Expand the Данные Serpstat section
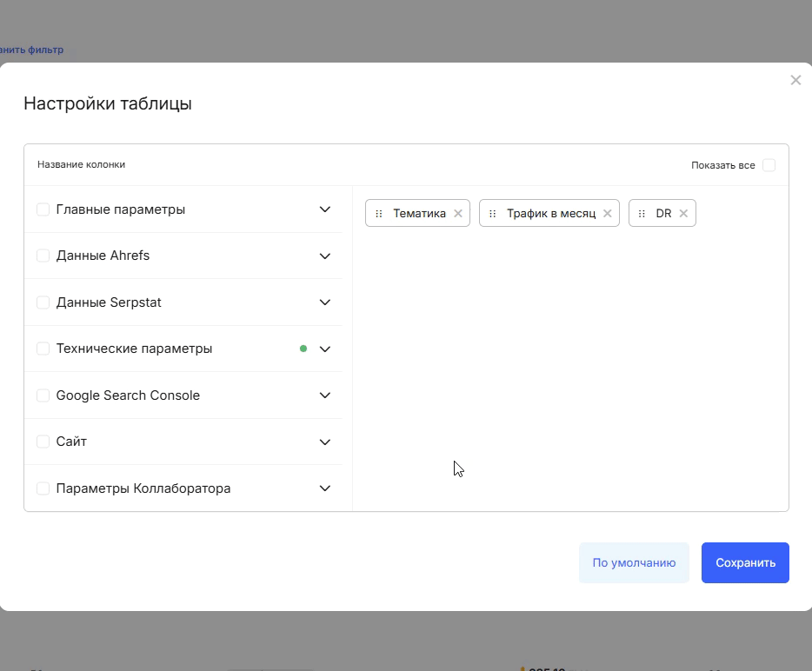Viewport: 812px width, 671px height. pos(324,302)
